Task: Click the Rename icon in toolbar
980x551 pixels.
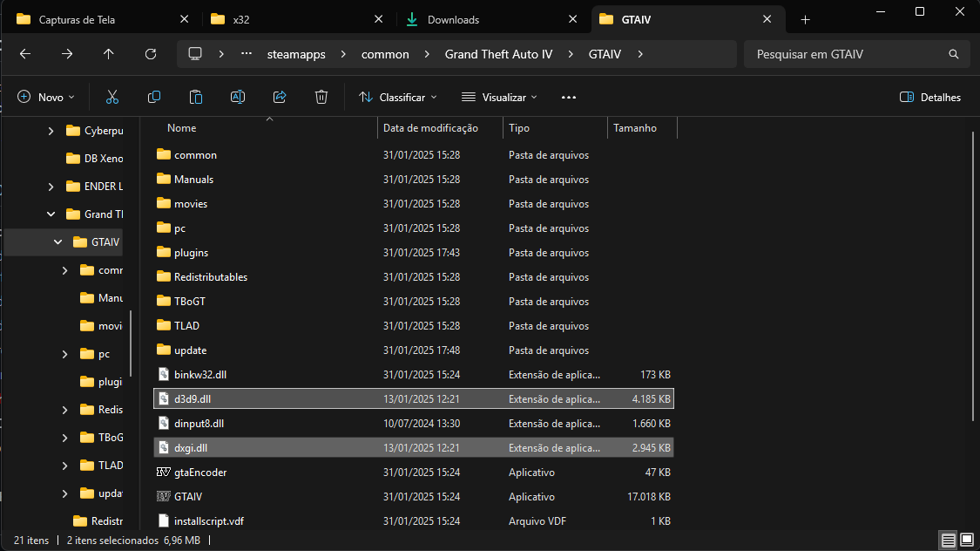Action: [238, 97]
